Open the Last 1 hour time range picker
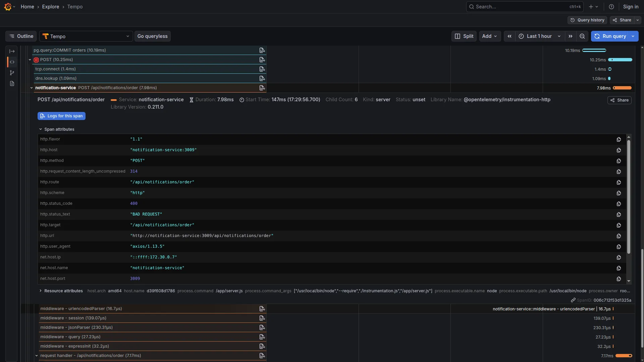Image resolution: width=644 pixels, height=362 pixels. tap(538, 36)
